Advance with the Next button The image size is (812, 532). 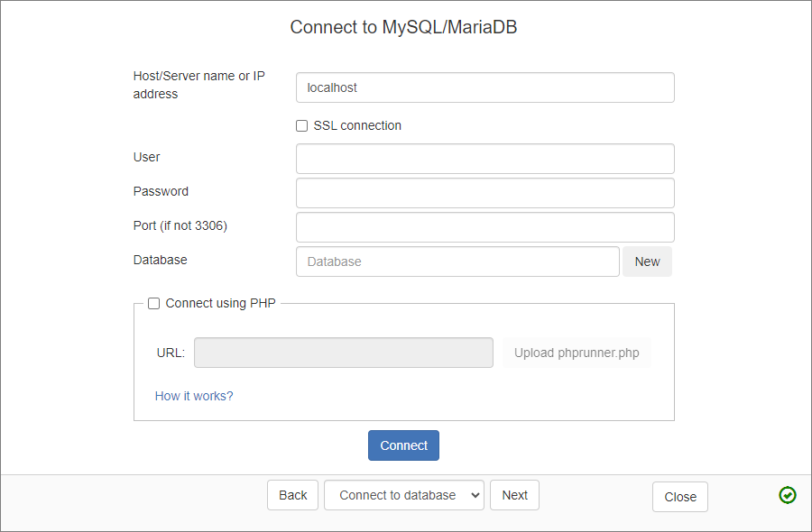tap(514, 495)
